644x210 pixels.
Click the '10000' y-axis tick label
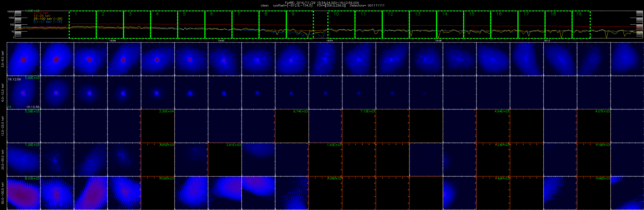click(x=11, y=12)
